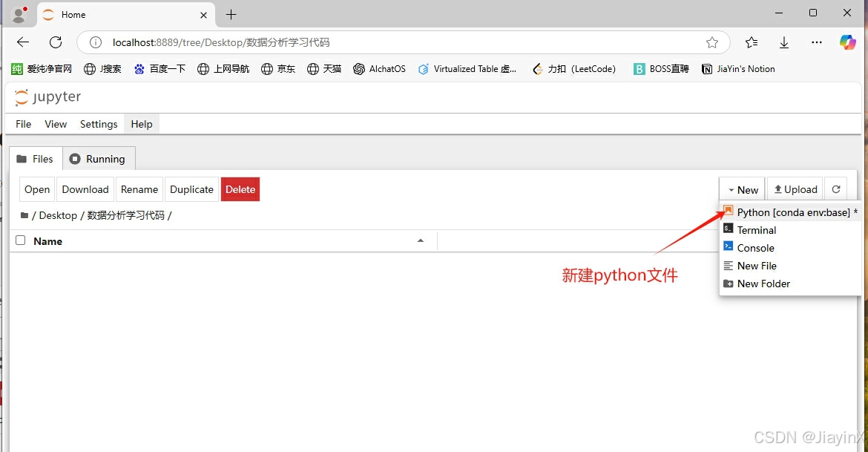Screen dimensions: 868x452
Task: Expand the New dropdown button
Action: [743, 189]
